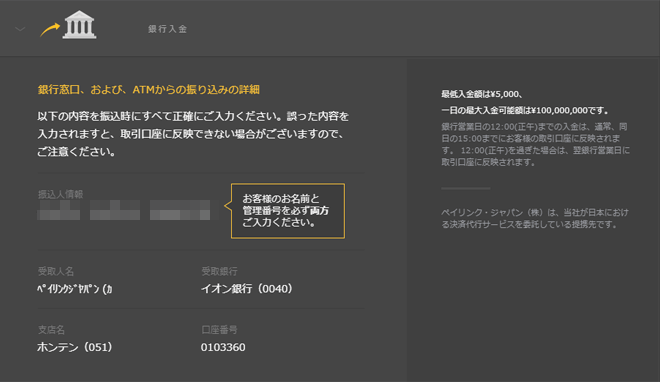Click the 以下の内容を振込時に instruction paragraph
Screen dimensions: 660x382
pyautogui.click(x=193, y=134)
